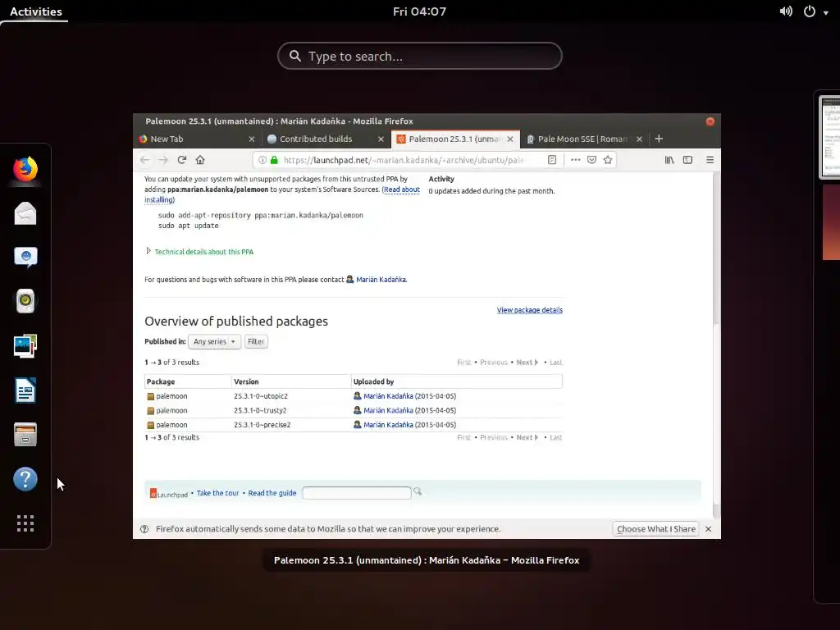Launch Firefox from the dock
This screenshot has height=630, width=840.
click(x=25, y=169)
